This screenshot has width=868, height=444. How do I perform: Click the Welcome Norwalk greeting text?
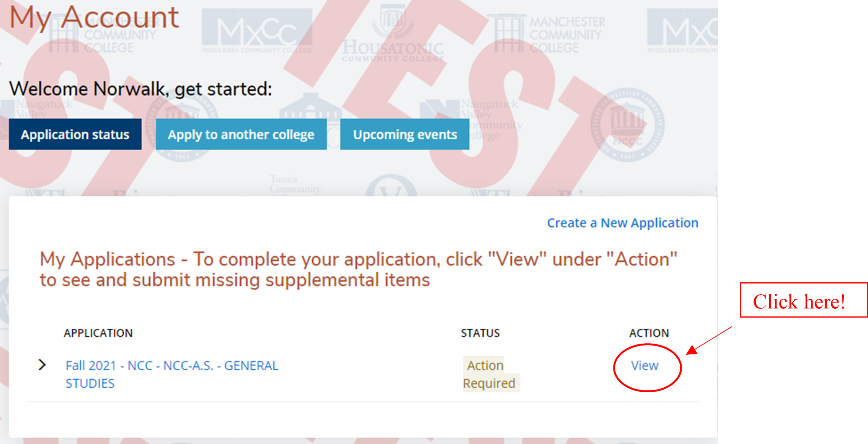coord(140,89)
